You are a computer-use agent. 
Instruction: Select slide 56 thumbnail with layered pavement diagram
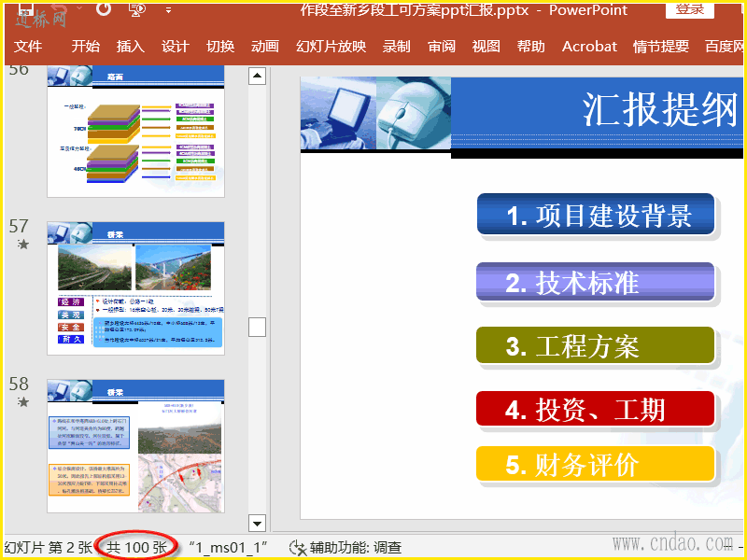coord(135,131)
